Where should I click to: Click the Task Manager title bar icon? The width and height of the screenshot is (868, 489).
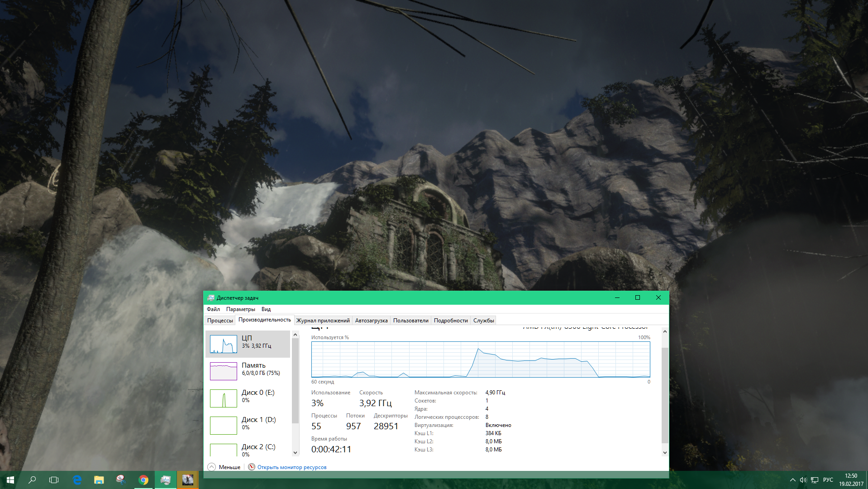[x=210, y=297]
